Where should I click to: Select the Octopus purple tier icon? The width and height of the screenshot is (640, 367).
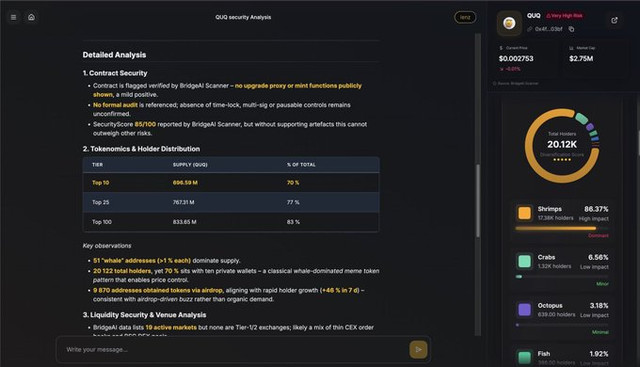524,309
